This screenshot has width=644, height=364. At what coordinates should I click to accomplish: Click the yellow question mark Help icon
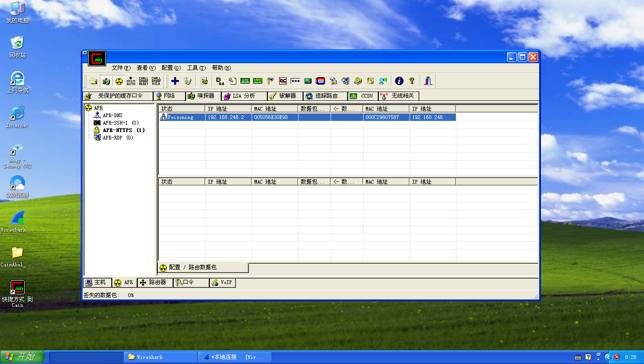(x=411, y=81)
